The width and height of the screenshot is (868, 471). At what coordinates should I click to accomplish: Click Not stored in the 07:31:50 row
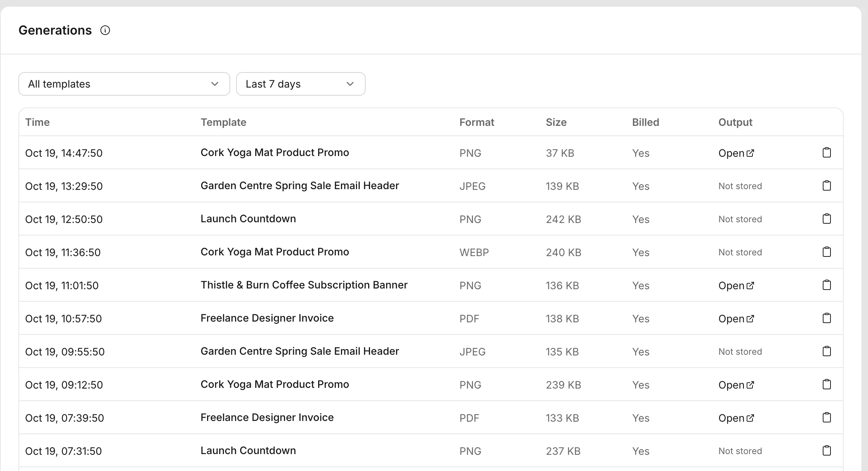point(740,451)
